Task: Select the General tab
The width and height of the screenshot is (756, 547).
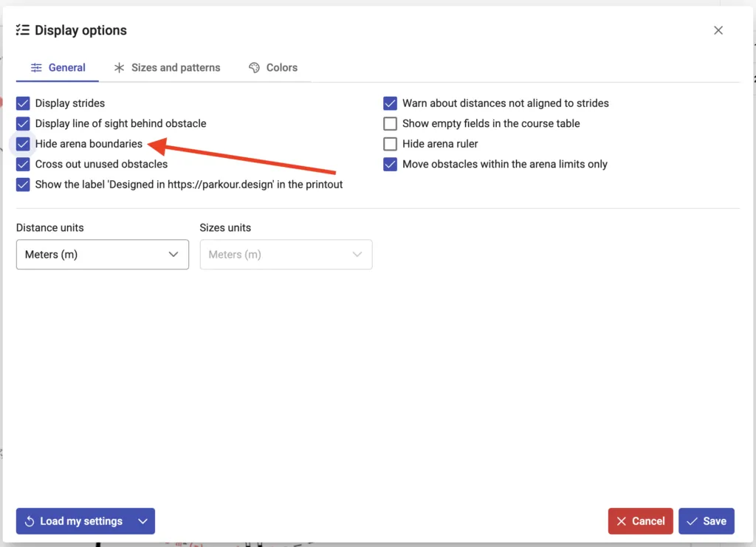Action: [x=58, y=67]
